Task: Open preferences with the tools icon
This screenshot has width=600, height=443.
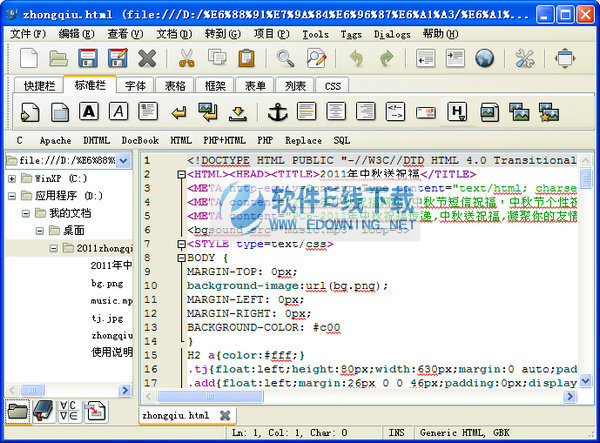Action: (524, 59)
